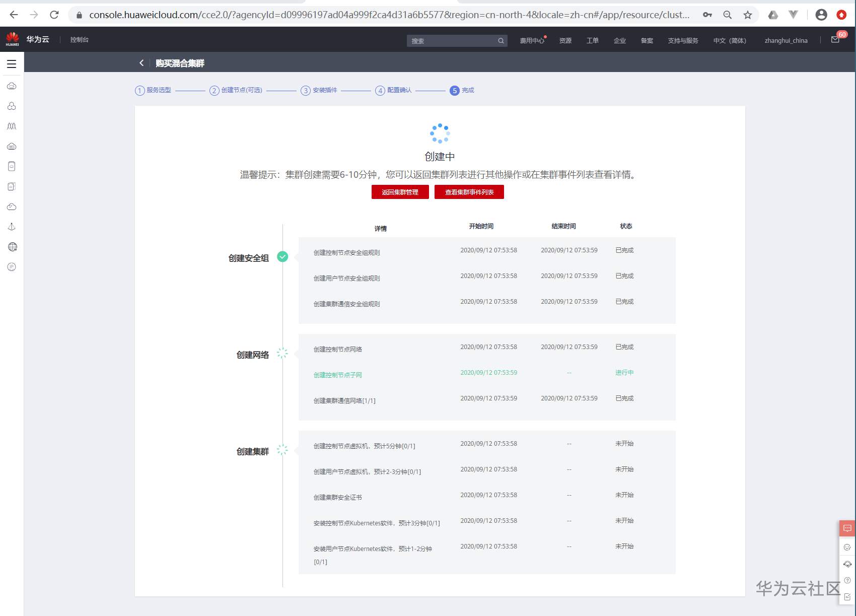Open the 支持与服务 menu
This screenshot has height=616, width=856.
click(x=683, y=41)
